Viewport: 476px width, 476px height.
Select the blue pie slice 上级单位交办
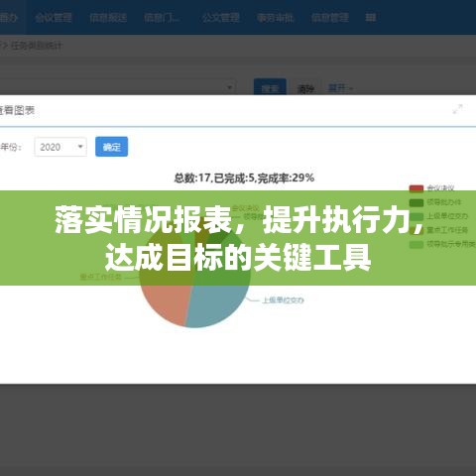click(x=216, y=304)
